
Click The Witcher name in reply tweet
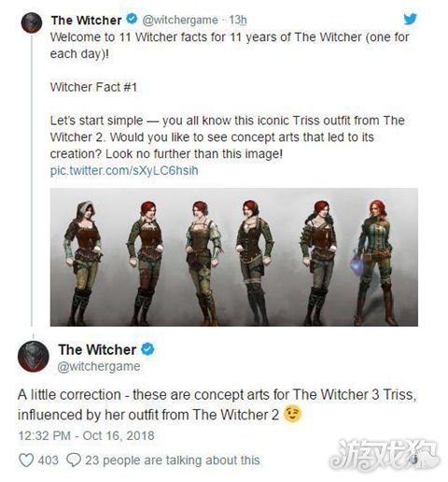point(97,349)
